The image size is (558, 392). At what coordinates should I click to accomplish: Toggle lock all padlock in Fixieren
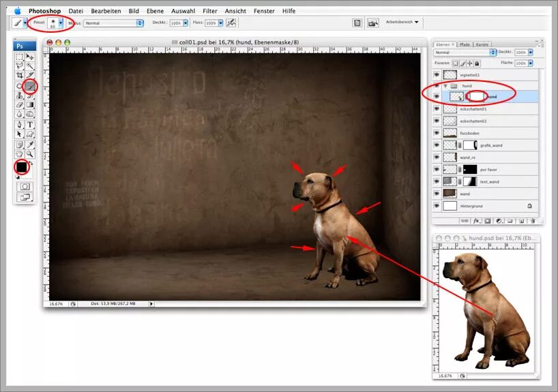pyautogui.click(x=477, y=63)
